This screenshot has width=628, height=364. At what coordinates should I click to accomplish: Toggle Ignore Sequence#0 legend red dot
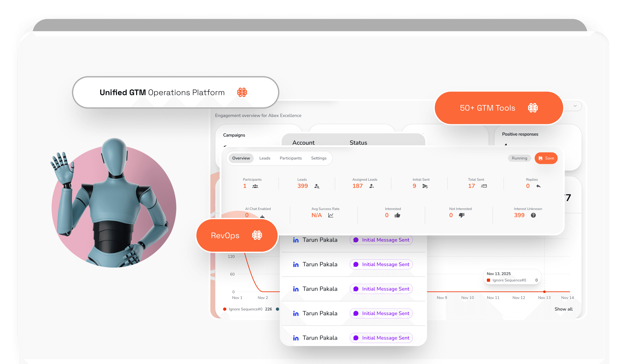point(225,309)
